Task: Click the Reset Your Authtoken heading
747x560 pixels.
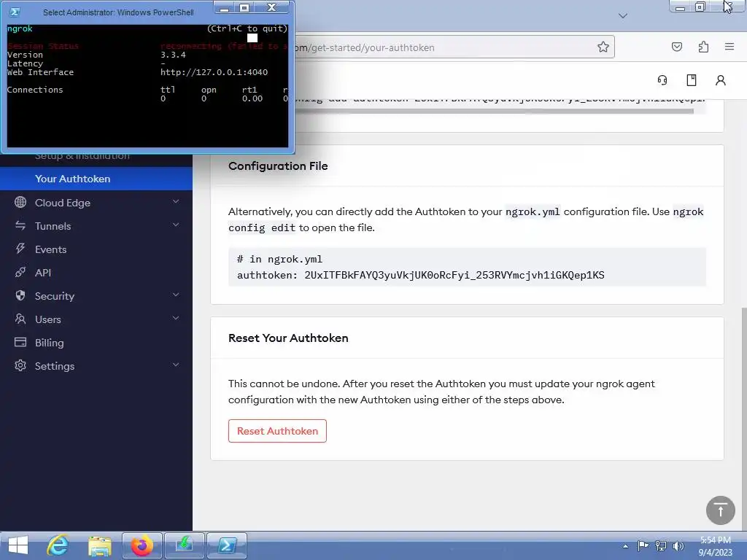Action: pyautogui.click(x=288, y=338)
